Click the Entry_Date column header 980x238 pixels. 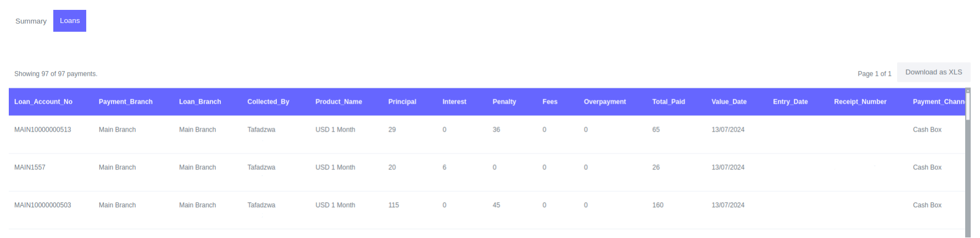coord(790,102)
